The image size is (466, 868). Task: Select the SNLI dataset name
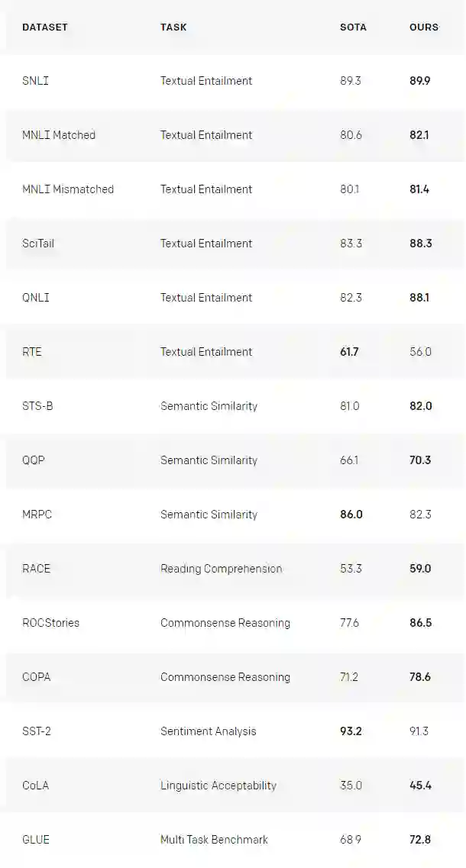coord(35,81)
